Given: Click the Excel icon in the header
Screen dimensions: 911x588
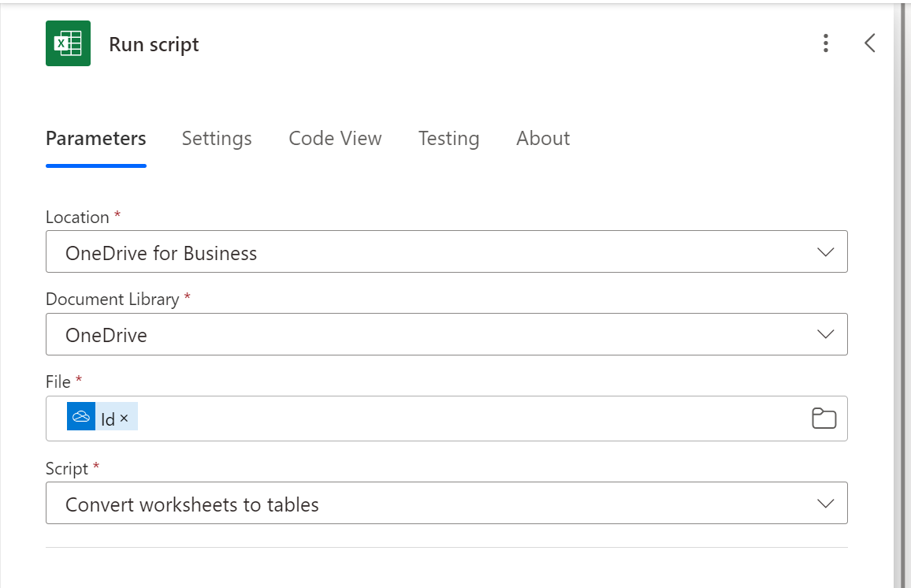Looking at the screenshot, I should pos(68,43).
